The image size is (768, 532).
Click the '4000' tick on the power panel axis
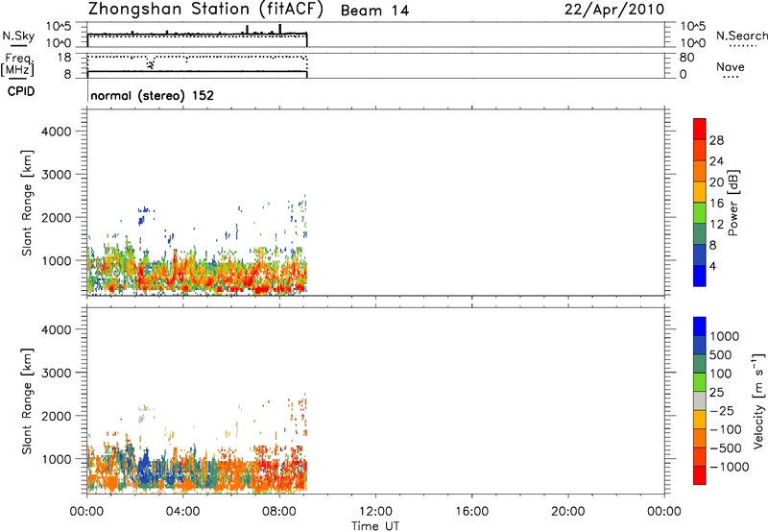tap(57, 132)
